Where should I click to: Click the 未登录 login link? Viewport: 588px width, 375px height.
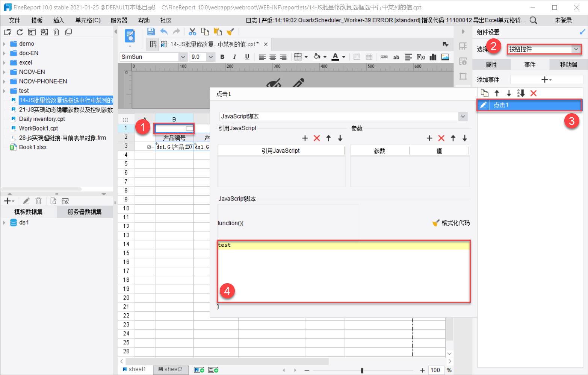pos(563,20)
